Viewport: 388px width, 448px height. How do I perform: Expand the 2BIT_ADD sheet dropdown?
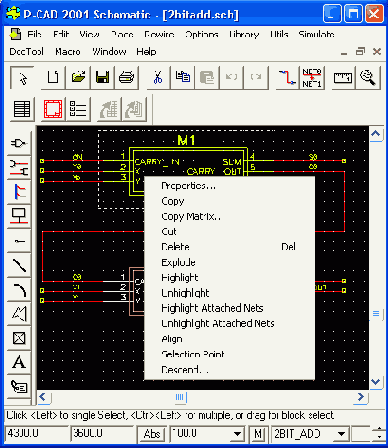pos(341,434)
